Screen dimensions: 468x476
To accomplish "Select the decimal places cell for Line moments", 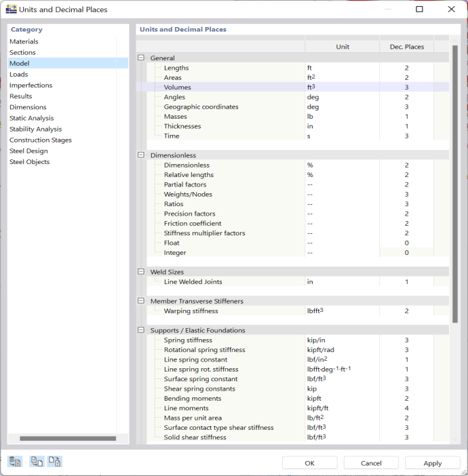I will click(407, 408).
